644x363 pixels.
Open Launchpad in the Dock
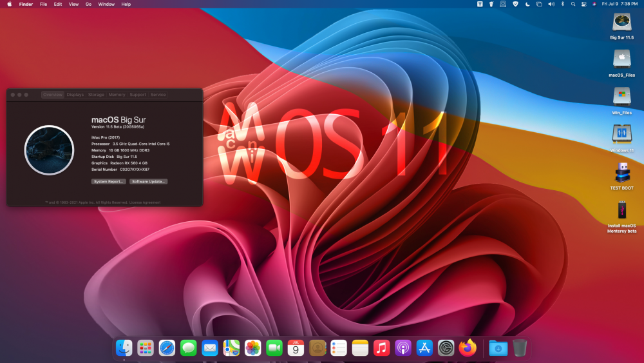point(146,348)
